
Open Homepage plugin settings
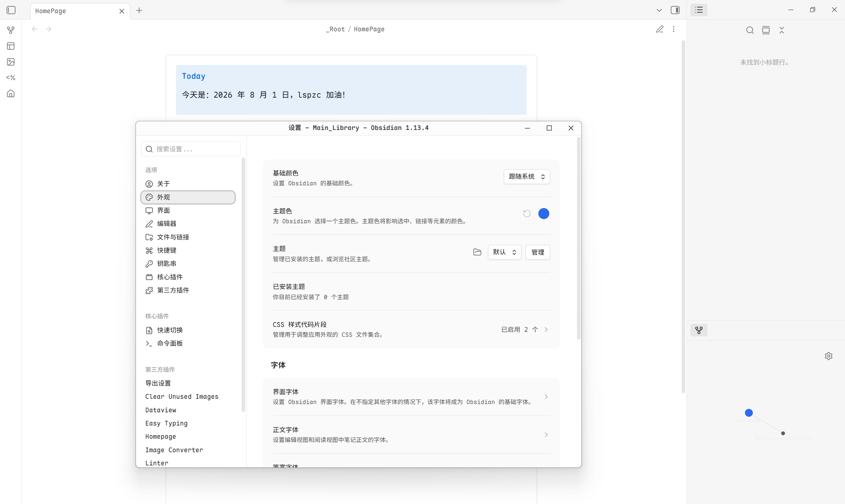point(188,436)
